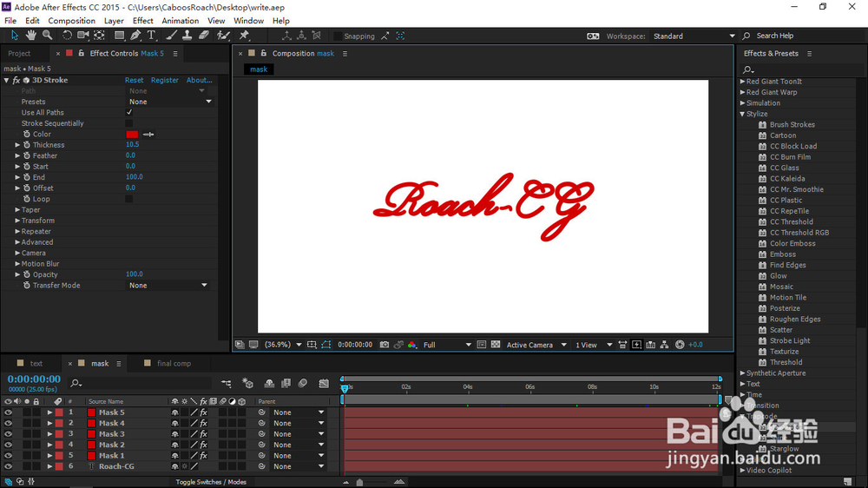Select the Hand tool

click(x=31, y=36)
